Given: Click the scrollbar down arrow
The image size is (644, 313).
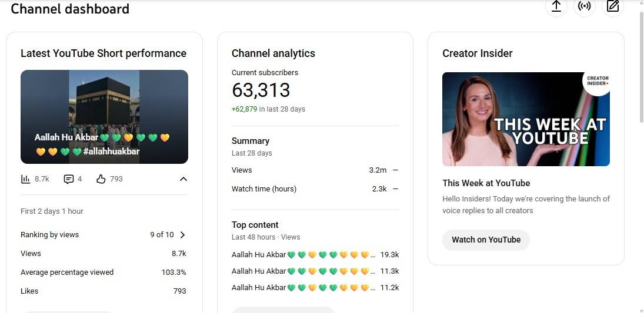Looking at the screenshot, I should (x=640, y=309).
